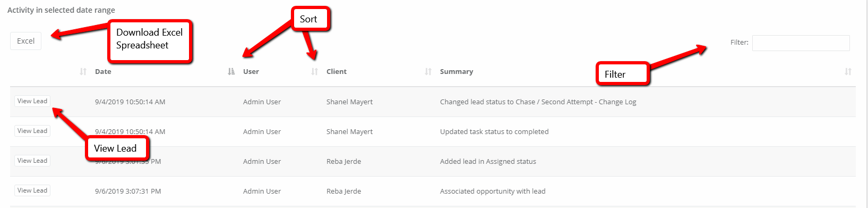
Task: View Lead for the Changed lead status row
Action: tap(32, 101)
